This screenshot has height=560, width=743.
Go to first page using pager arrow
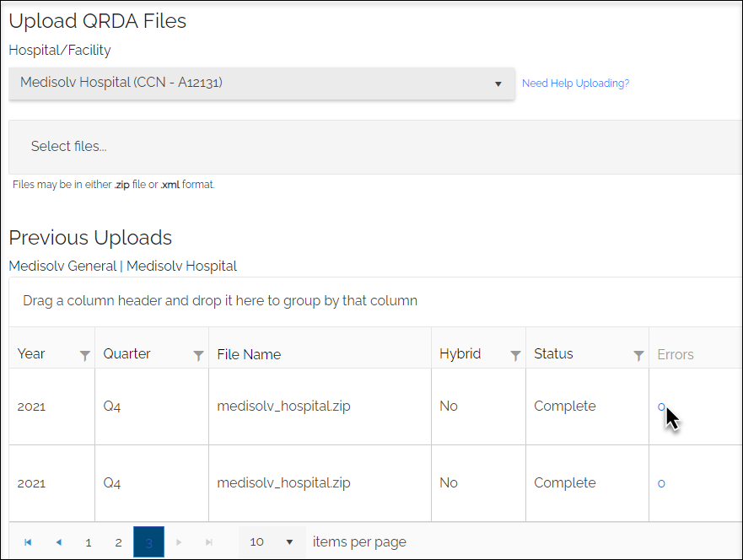(x=28, y=542)
